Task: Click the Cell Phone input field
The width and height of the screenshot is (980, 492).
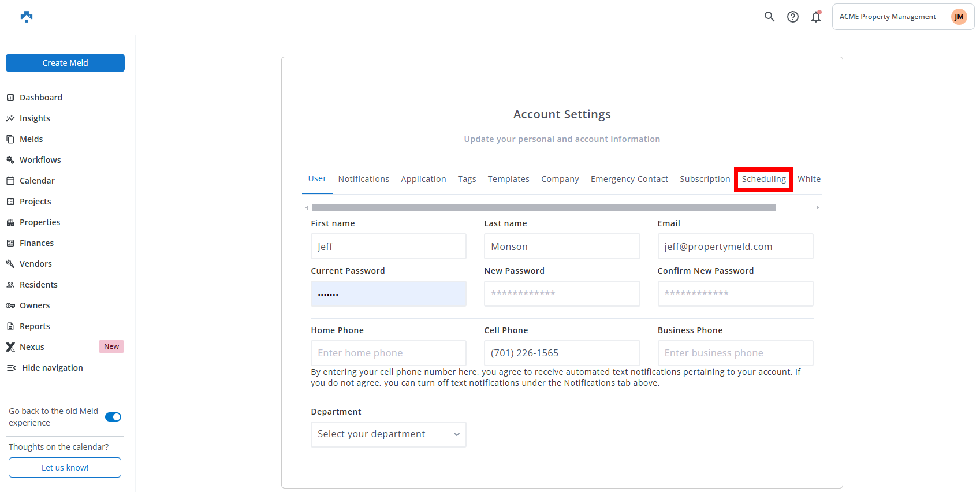Action: pos(561,353)
